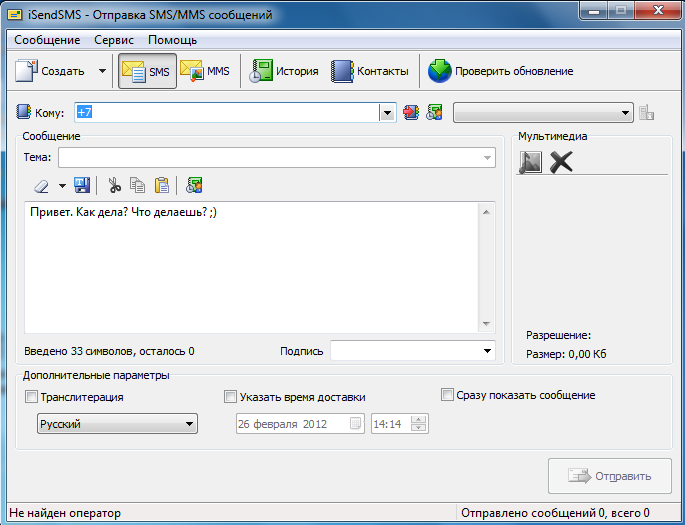The height and width of the screenshot is (525, 685).
Task: Open the Сервис menu
Action: [114, 40]
